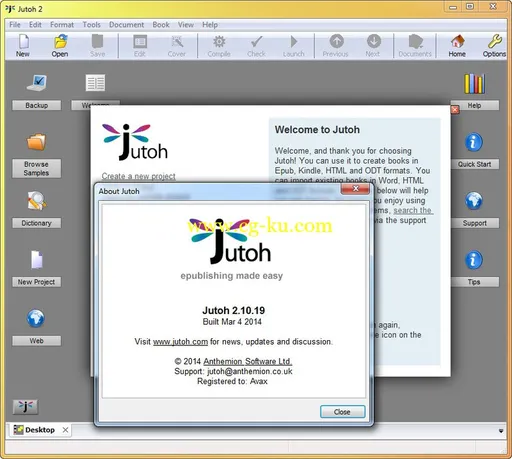The height and width of the screenshot is (459, 512).
Task: Open the Book menu
Action: click(161, 25)
